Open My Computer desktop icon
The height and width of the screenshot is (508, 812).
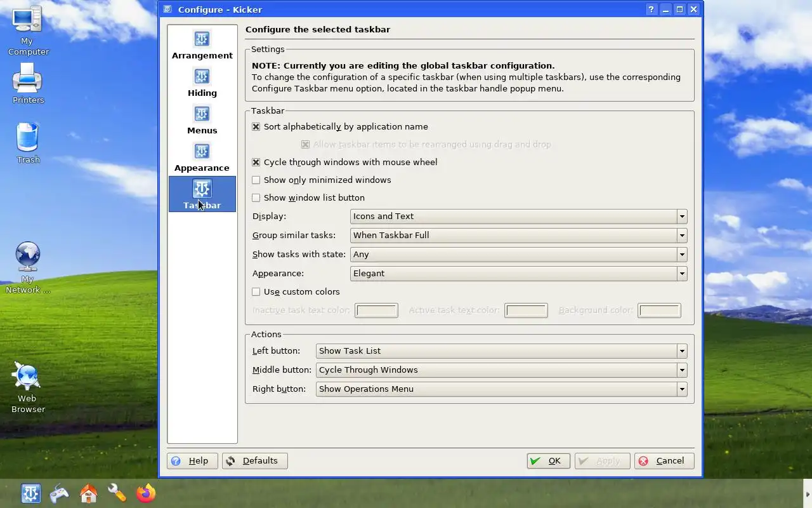pyautogui.click(x=27, y=32)
